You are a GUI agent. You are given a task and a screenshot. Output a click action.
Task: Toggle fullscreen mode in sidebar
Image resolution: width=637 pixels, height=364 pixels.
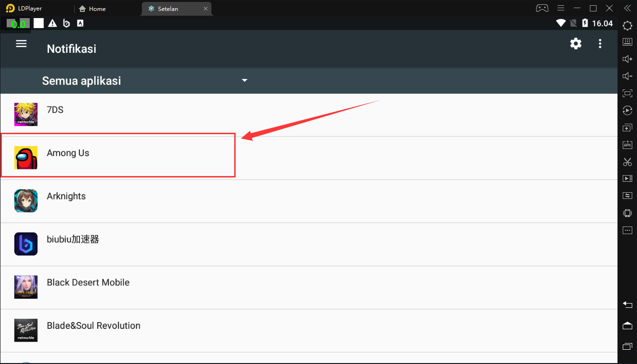click(627, 93)
